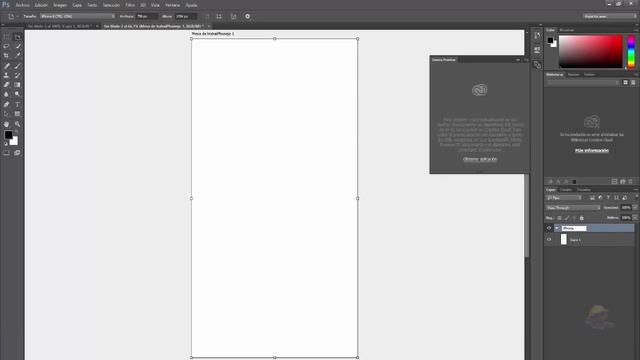
Task: Select the Eyedropper tool
Action: [18, 56]
